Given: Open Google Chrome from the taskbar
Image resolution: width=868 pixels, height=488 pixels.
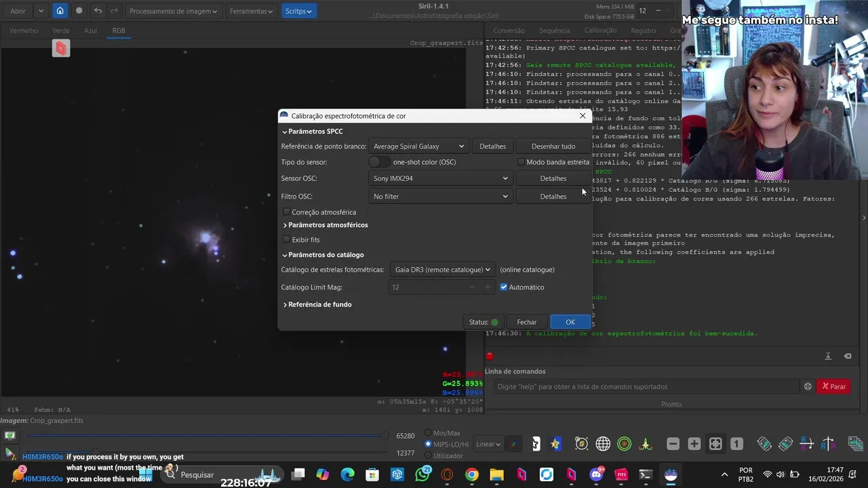Looking at the screenshot, I should tap(472, 474).
